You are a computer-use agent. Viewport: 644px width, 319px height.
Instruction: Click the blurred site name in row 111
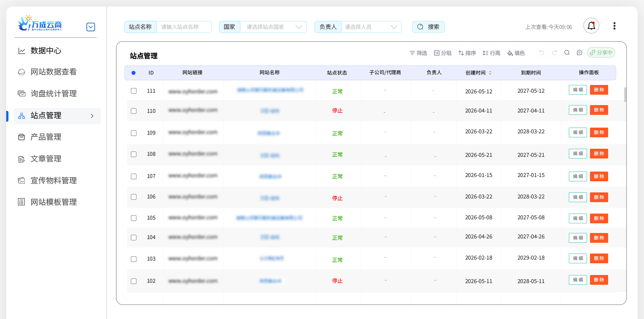point(270,90)
